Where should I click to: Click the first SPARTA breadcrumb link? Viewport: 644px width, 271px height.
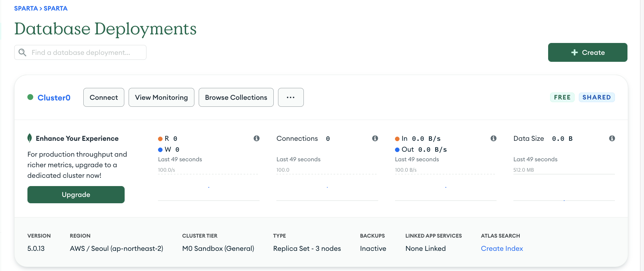(26, 8)
